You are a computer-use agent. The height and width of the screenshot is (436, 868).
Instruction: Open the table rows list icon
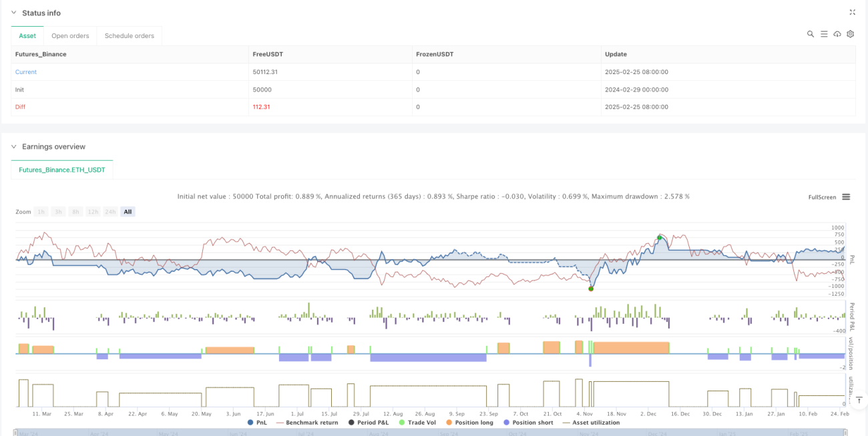(x=824, y=34)
